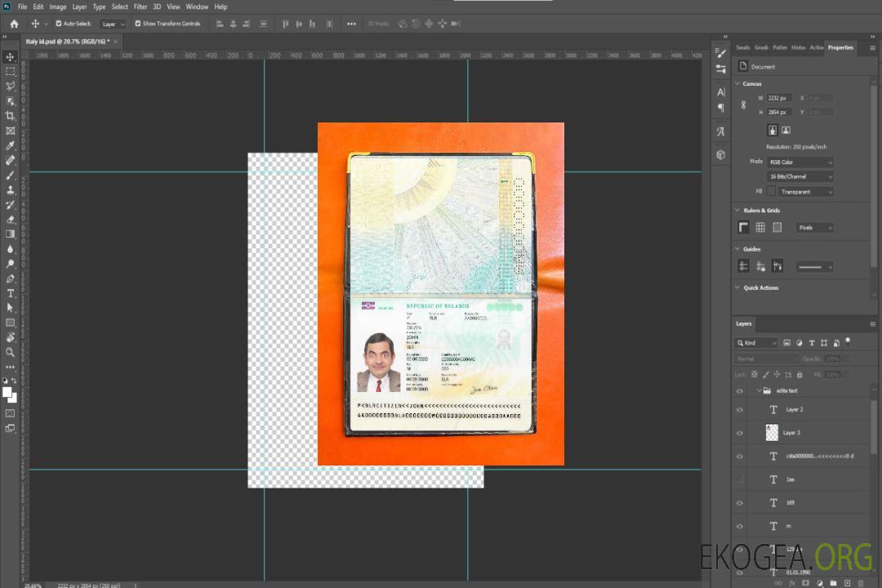This screenshot has width=882, height=588.
Task: Open the Image menu
Action: tap(58, 7)
